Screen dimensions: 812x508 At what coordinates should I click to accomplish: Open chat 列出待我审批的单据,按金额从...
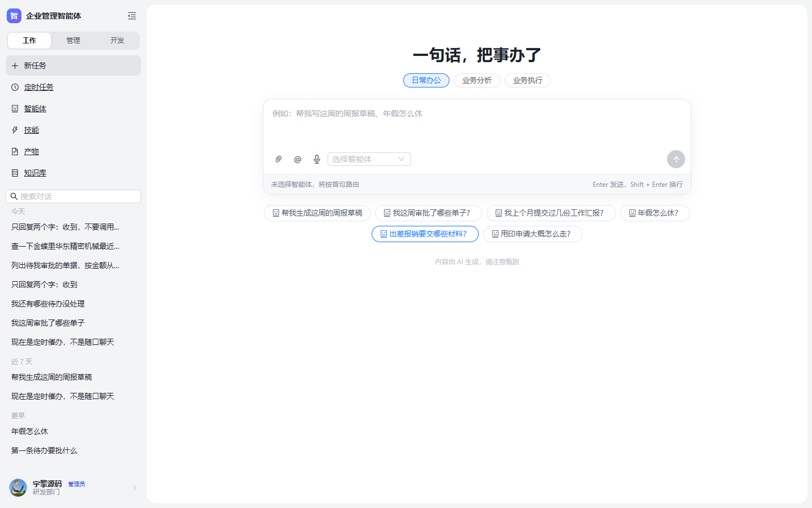click(73, 265)
